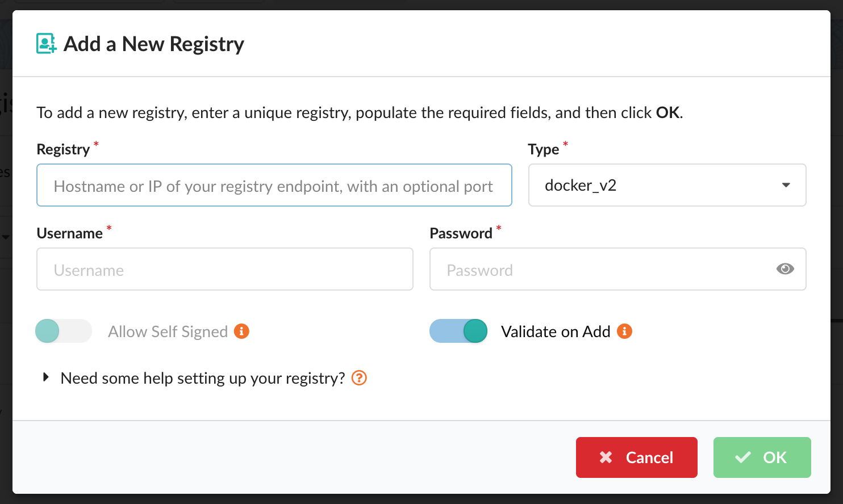
Task: Click the Registry hostname input field
Action: click(x=274, y=186)
